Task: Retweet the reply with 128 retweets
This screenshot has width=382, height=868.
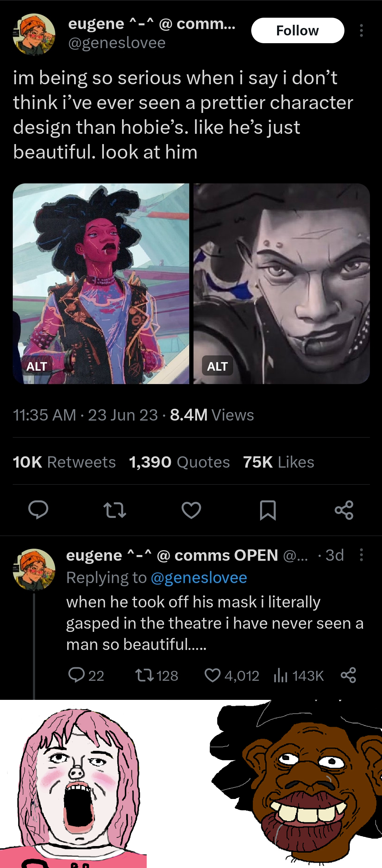Action: 145,675
